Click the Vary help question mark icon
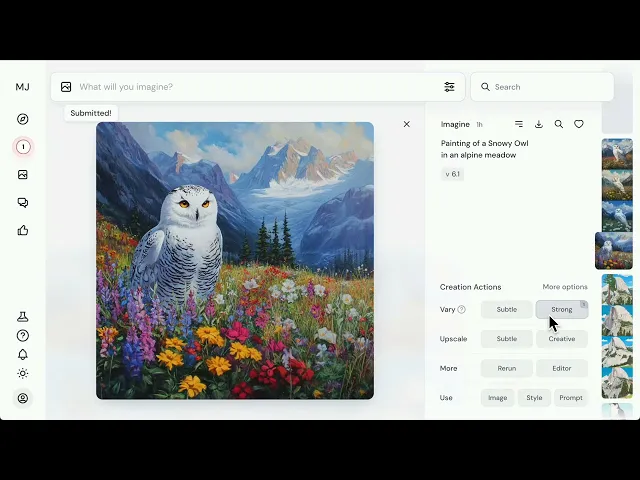 (x=462, y=309)
